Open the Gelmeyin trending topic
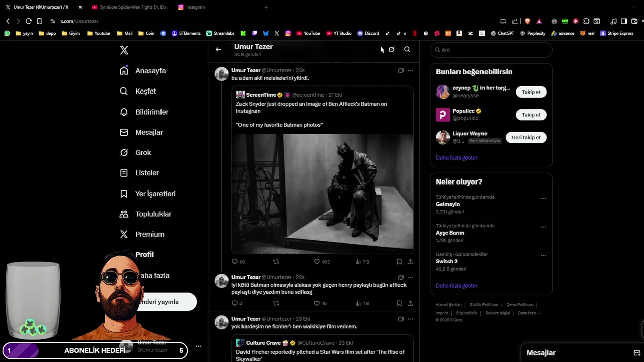Screen dimensions: 644x362 click(x=448, y=204)
